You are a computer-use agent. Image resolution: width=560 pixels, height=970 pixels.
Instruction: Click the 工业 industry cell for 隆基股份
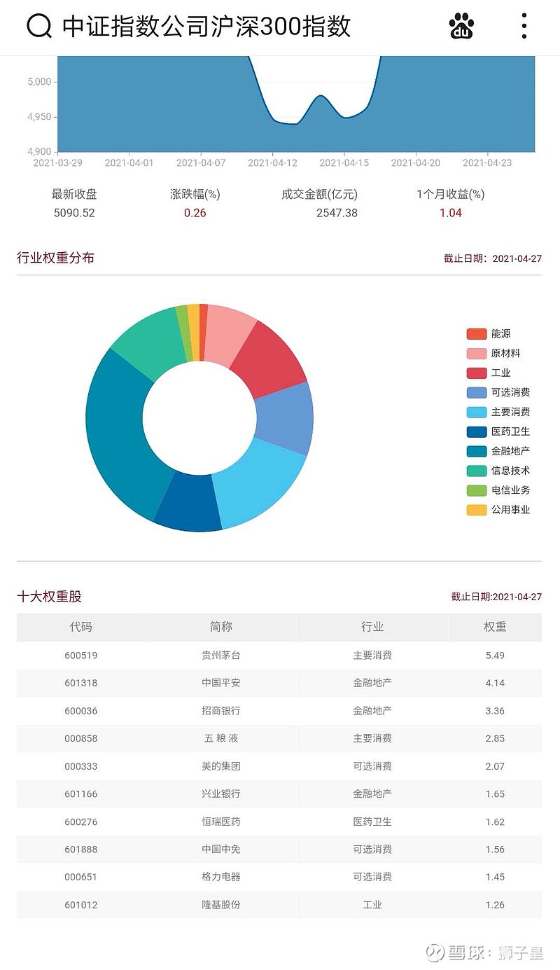pyautogui.click(x=372, y=905)
